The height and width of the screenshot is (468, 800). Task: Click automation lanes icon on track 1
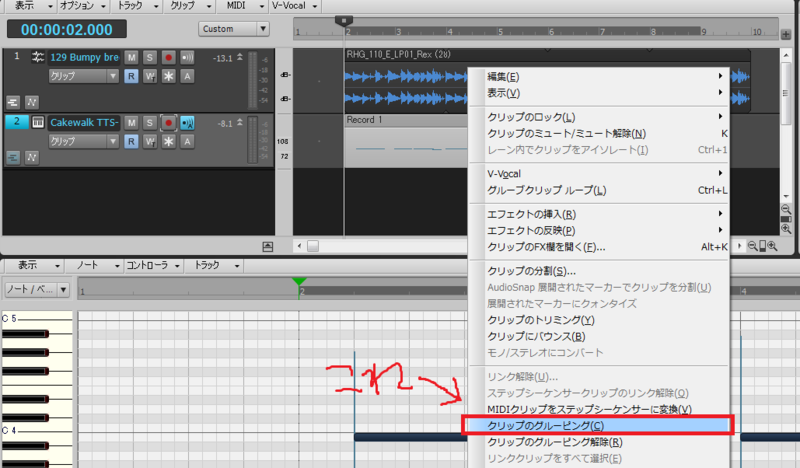point(32,102)
